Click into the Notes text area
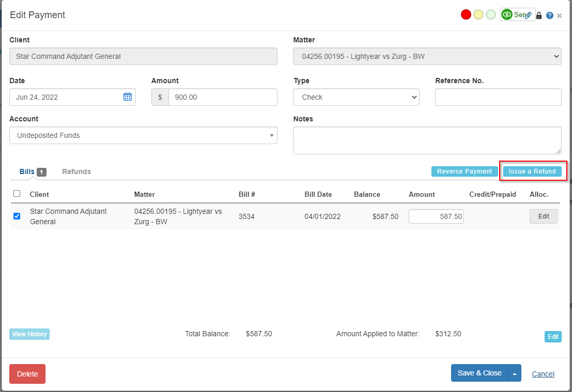 click(x=427, y=140)
